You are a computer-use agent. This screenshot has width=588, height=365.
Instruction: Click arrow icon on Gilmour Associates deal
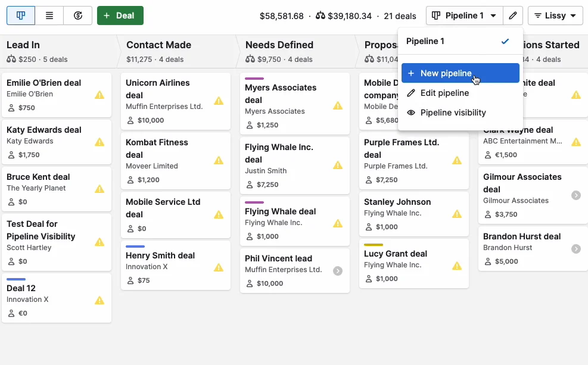click(x=576, y=195)
